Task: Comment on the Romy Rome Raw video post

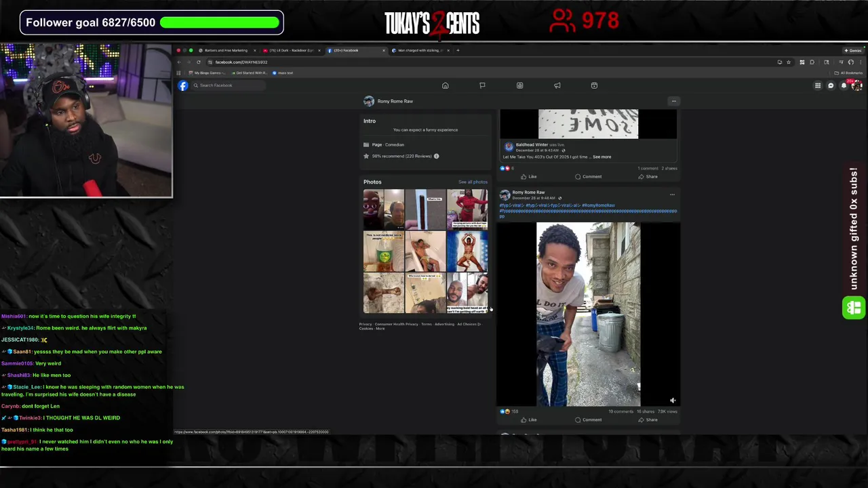Action: pyautogui.click(x=588, y=420)
